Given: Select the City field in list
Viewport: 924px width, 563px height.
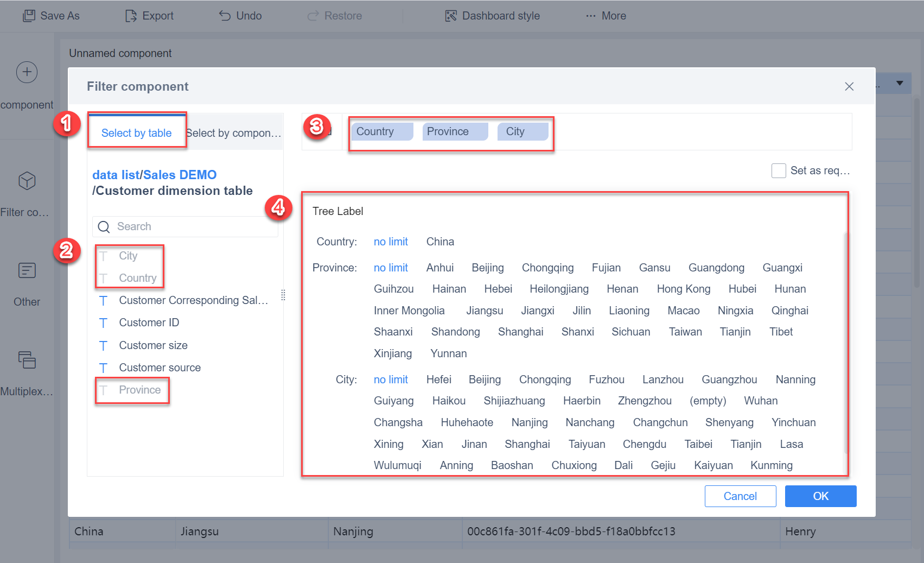Looking at the screenshot, I should (129, 256).
